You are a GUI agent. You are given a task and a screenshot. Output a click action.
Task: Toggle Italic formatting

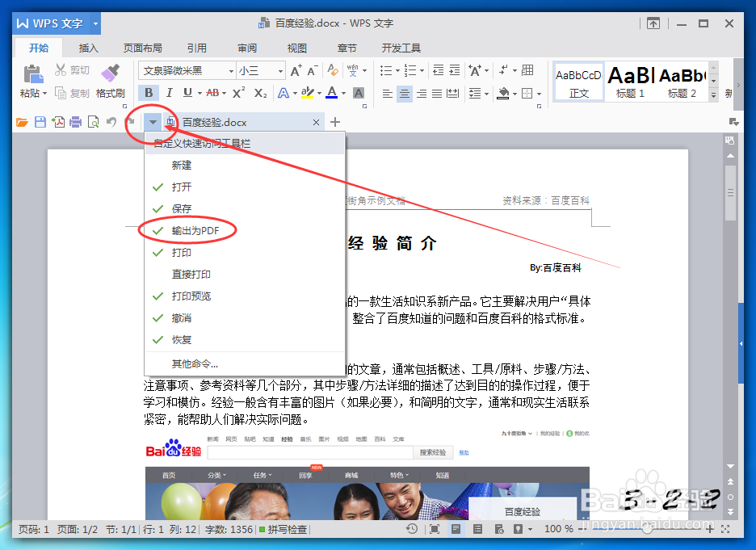point(169,93)
